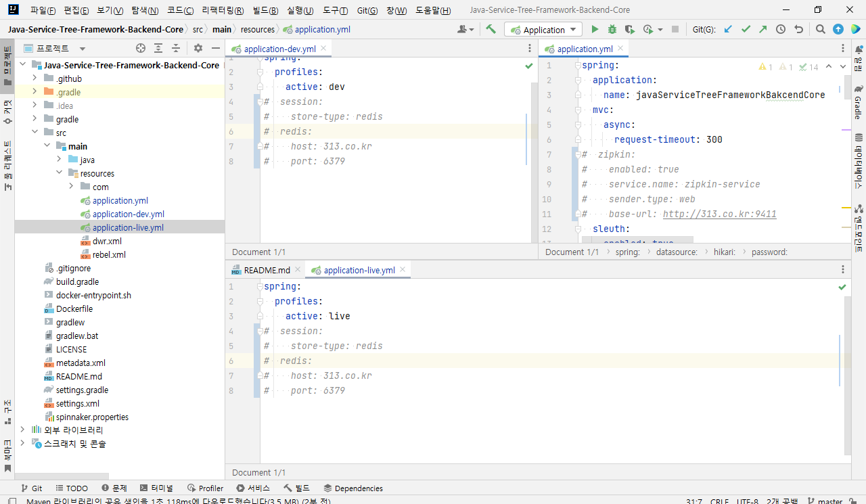Open the TODO tool window
The width and height of the screenshot is (866, 504).
point(72,488)
